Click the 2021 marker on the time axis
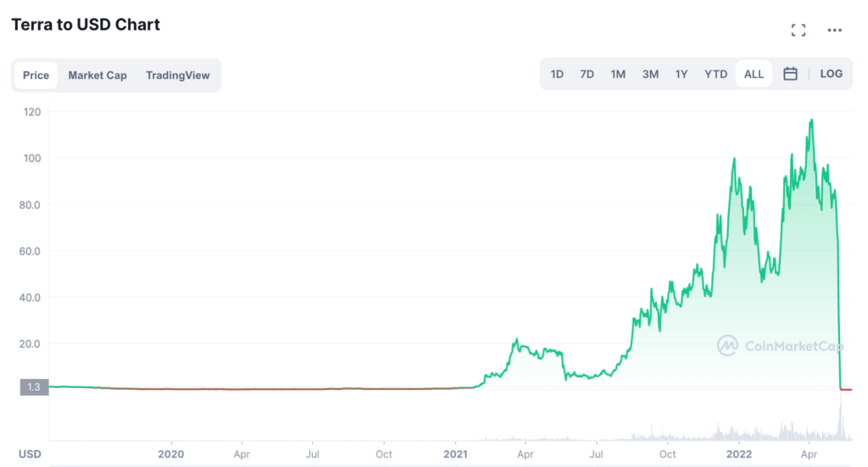This screenshot has width=868, height=467. (455, 454)
